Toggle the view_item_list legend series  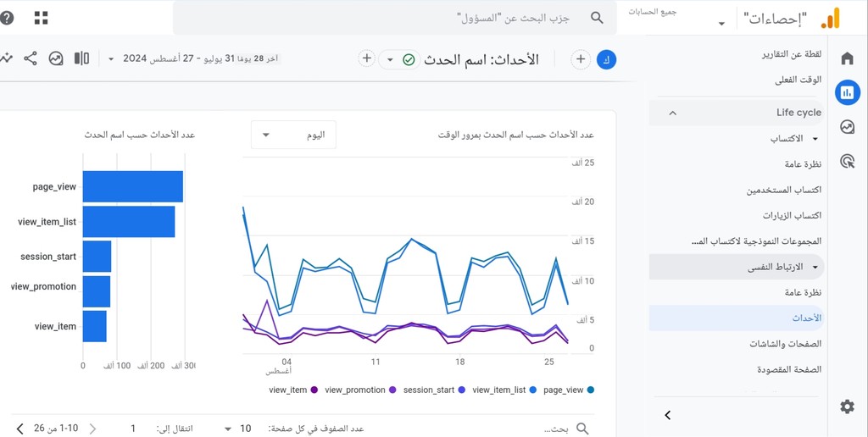click(504, 390)
